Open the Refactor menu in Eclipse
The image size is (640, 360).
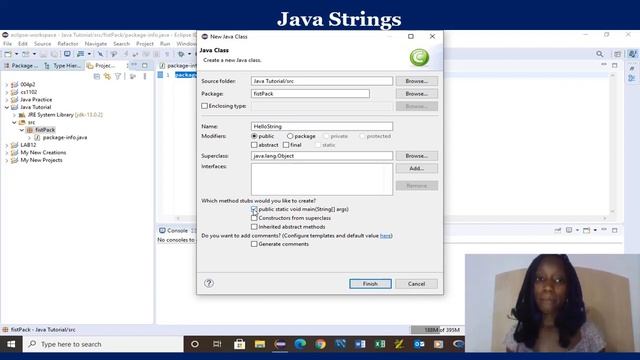(68, 44)
